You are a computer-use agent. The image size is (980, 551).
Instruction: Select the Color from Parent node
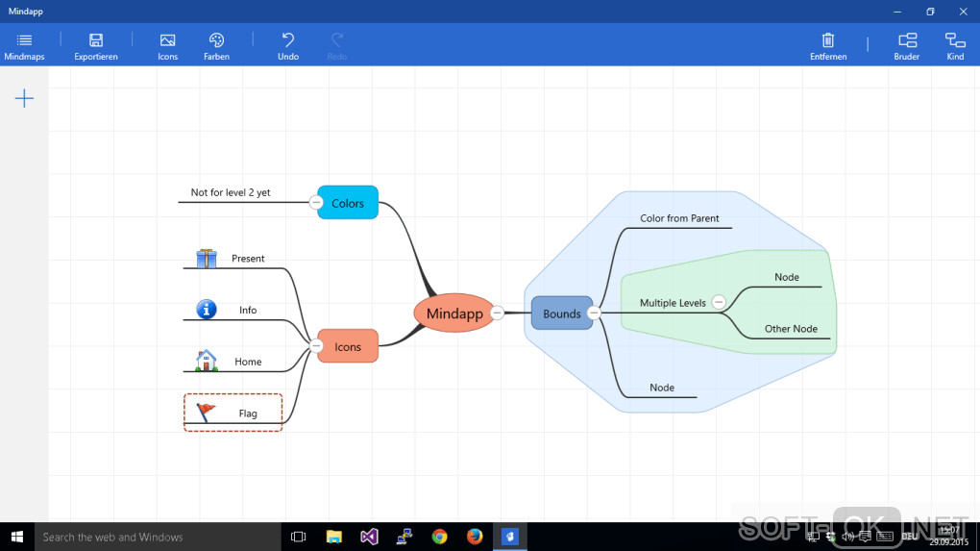pyautogui.click(x=679, y=218)
